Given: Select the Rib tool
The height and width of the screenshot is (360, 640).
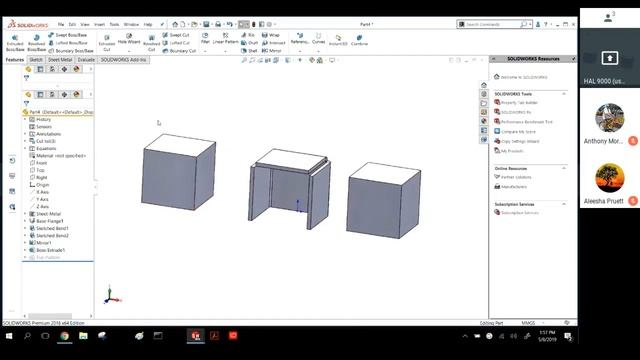Looking at the screenshot, I should (248, 35).
